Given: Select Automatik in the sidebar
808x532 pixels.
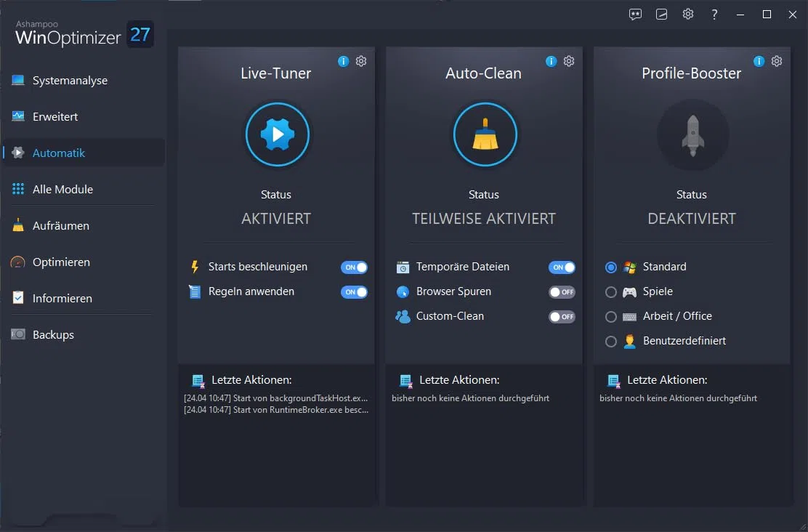Looking at the screenshot, I should pyautogui.click(x=84, y=153).
